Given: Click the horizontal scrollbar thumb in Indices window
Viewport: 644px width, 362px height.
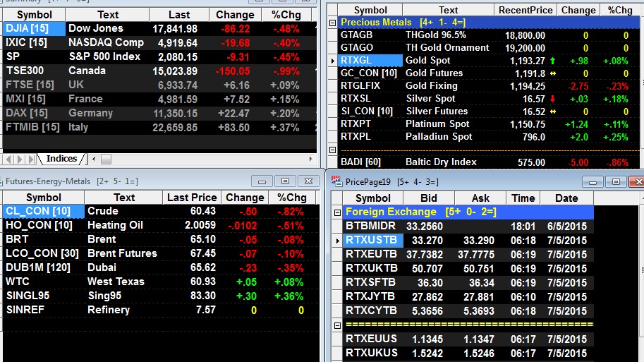Looking at the screenshot, I should pyautogui.click(x=106, y=159).
